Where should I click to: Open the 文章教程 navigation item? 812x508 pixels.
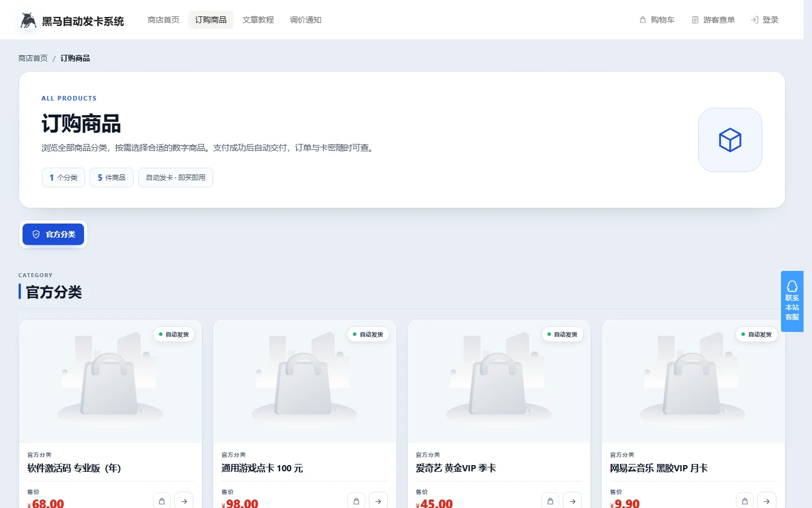tap(258, 20)
